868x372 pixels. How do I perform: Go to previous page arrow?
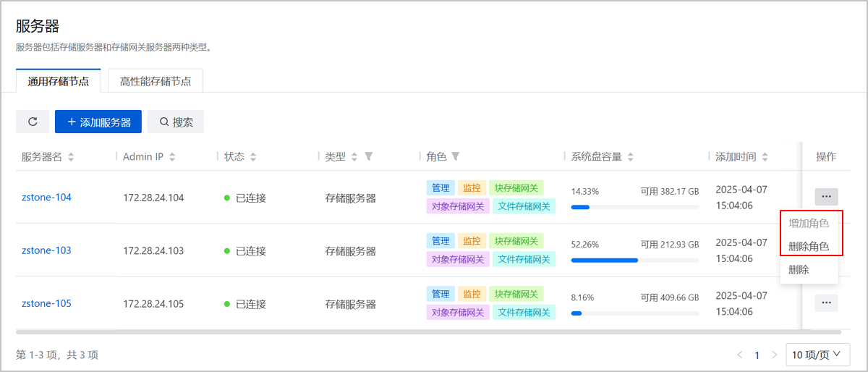pos(739,355)
